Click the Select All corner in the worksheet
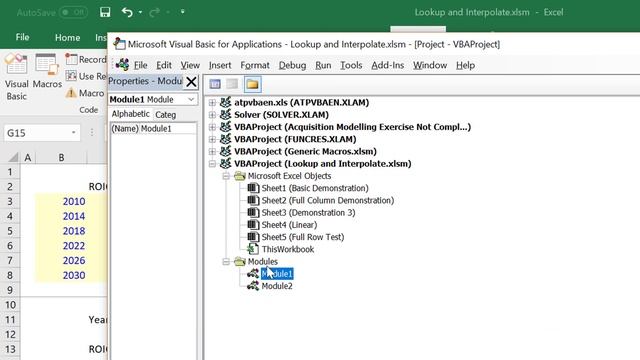 click(x=13, y=157)
